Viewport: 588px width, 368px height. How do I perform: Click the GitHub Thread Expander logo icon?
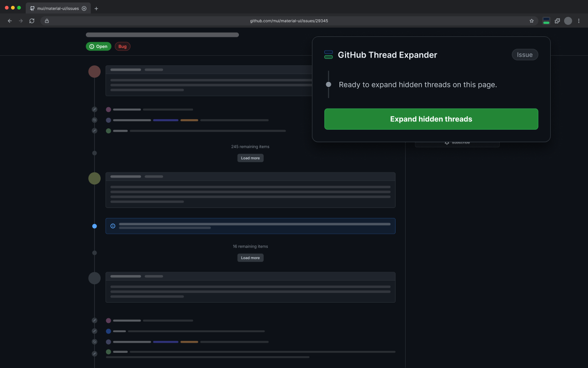(328, 55)
